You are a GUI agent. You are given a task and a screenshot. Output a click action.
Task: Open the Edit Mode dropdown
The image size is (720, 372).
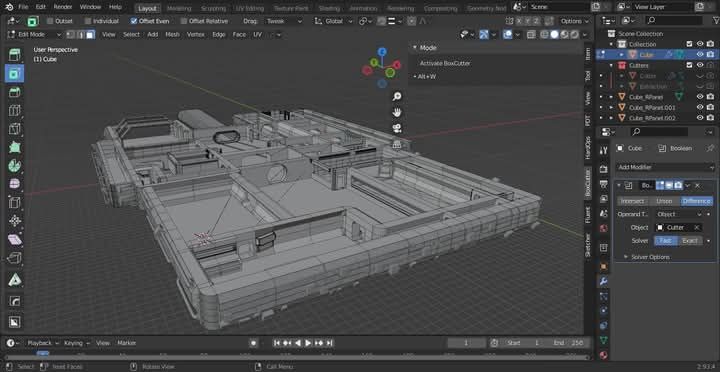[x=34, y=34]
